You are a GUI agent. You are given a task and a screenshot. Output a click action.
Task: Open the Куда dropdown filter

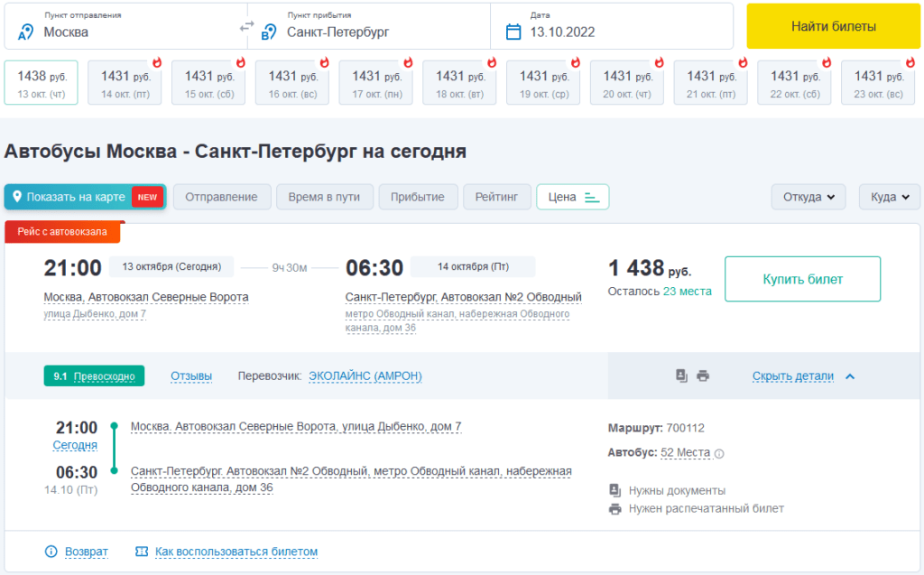pos(889,197)
